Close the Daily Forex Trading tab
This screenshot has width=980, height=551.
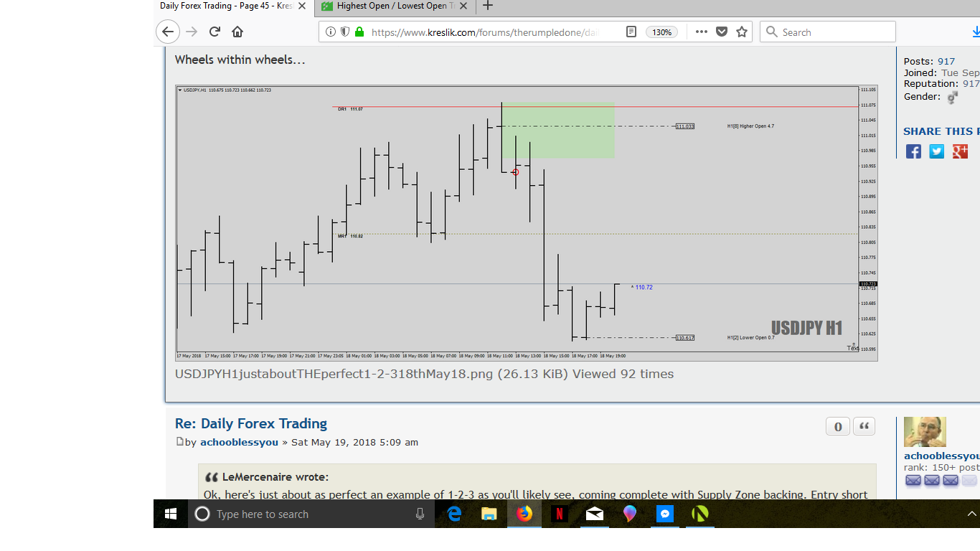(x=302, y=6)
